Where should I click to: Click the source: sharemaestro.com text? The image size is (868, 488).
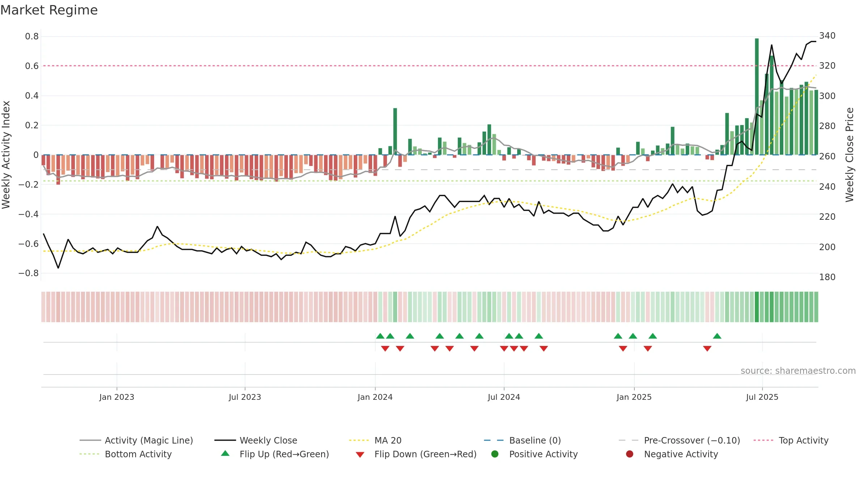(798, 371)
